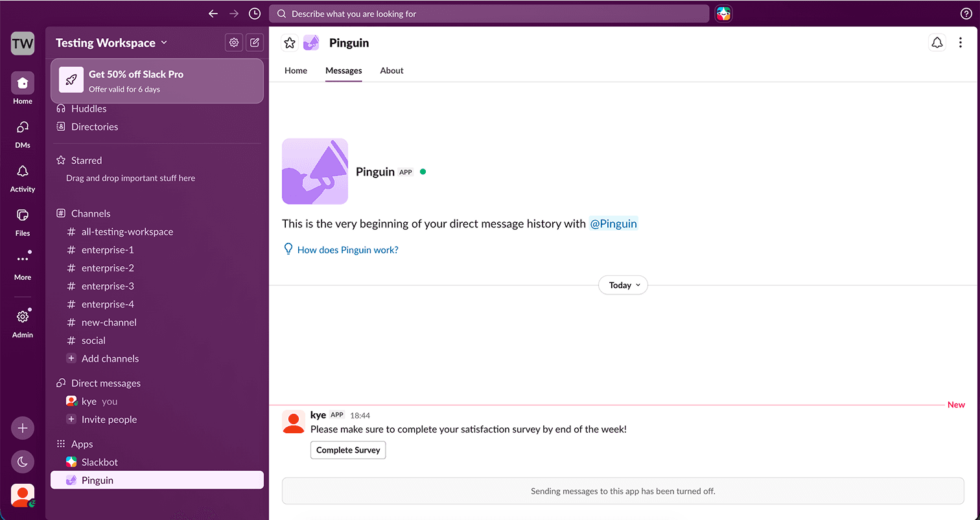Click the Pinguin app icon in header

click(311, 43)
